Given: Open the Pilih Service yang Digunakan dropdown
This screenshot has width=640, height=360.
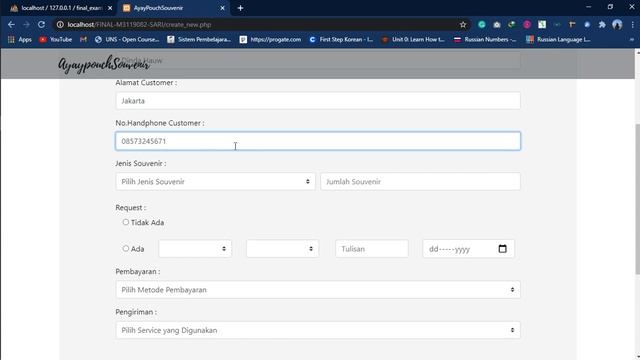Looking at the screenshot, I should [x=318, y=330].
